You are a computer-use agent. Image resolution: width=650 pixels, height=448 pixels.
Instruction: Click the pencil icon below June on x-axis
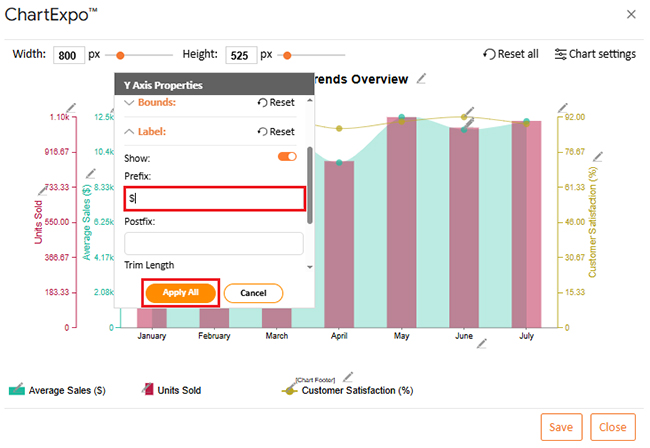(x=482, y=344)
